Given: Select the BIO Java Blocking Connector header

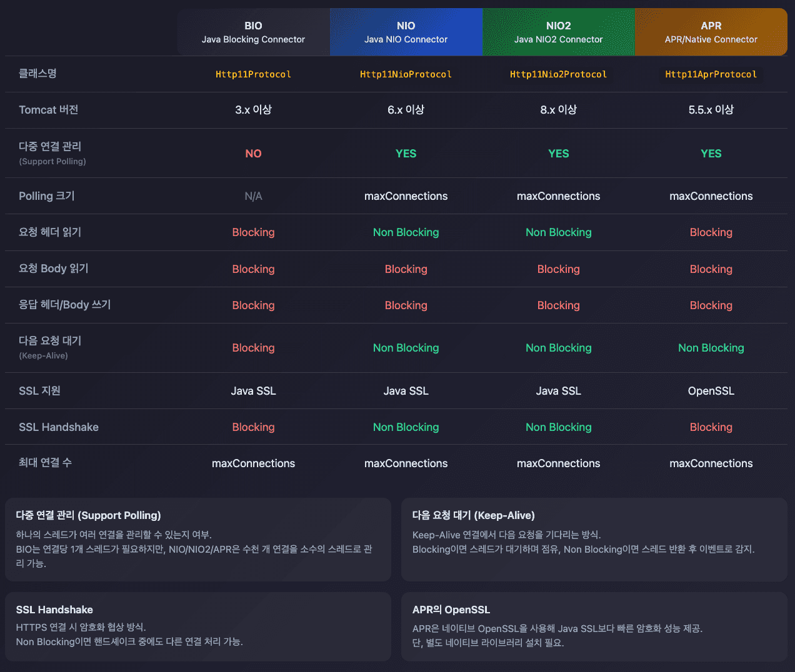Looking at the screenshot, I should tap(253, 32).
